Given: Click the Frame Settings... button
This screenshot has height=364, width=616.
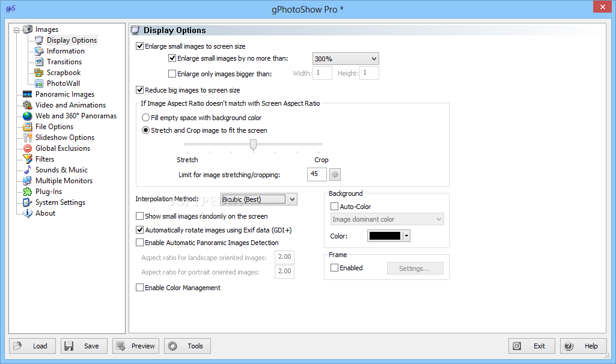Looking at the screenshot, I should tap(415, 268).
